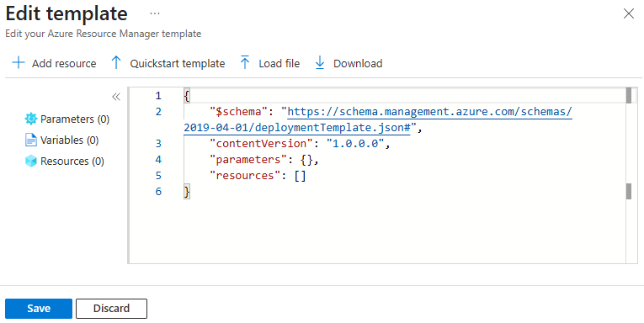Select Parameters (0) tree item
This screenshot has height=323, width=644.
(75, 119)
